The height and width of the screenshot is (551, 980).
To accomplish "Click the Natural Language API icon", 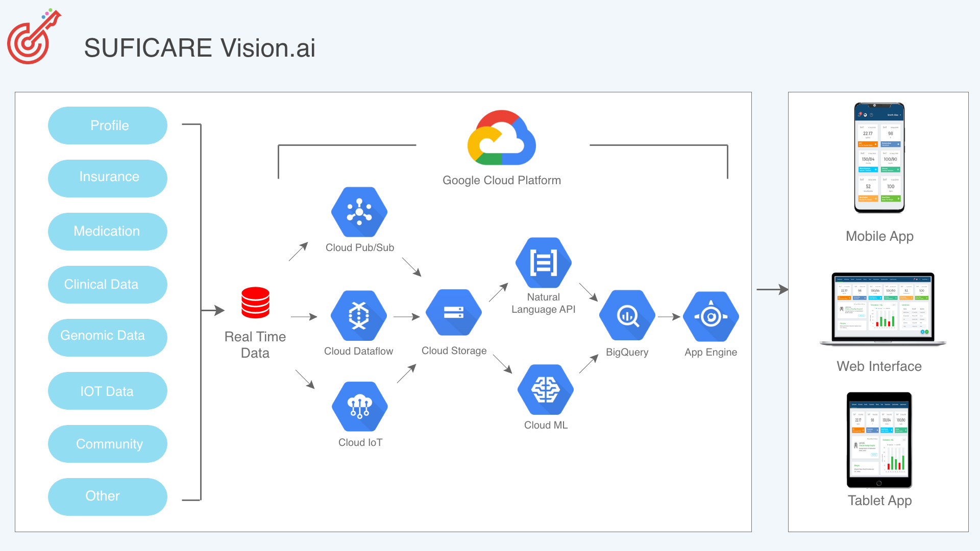I will pyautogui.click(x=544, y=263).
